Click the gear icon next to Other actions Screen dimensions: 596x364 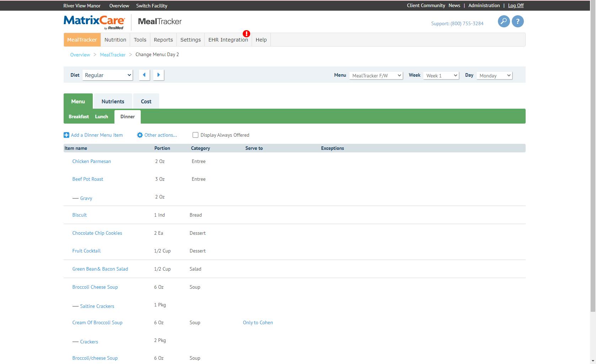pyautogui.click(x=140, y=135)
